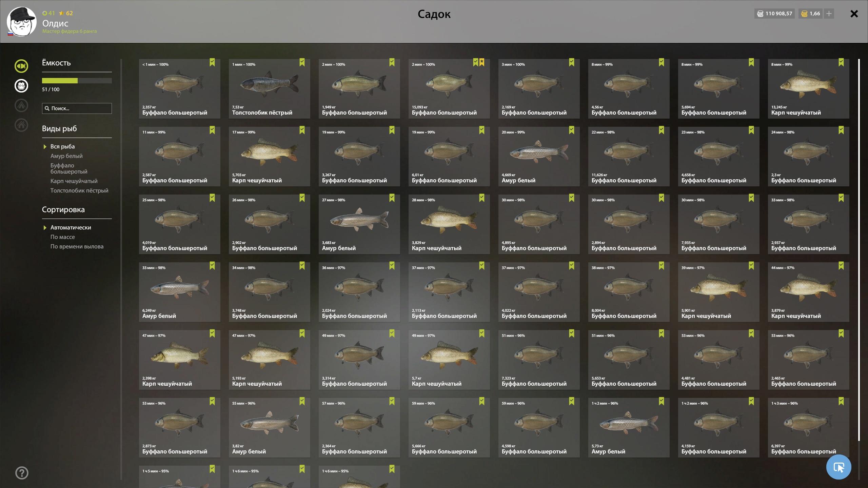This screenshot has width=868, height=488.
Task: Click the silver coins balance icon
Action: [x=760, y=14]
